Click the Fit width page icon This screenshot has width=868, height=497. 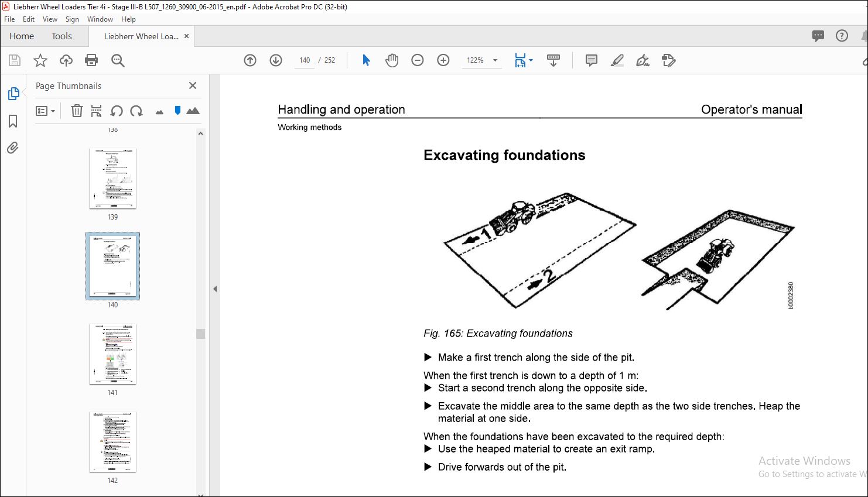[520, 60]
